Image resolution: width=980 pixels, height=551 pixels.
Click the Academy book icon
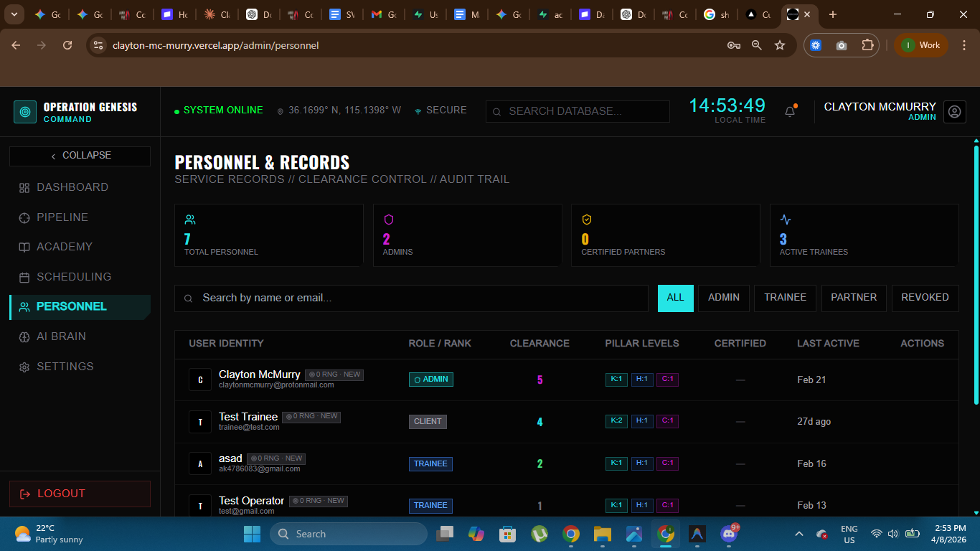click(24, 247)
